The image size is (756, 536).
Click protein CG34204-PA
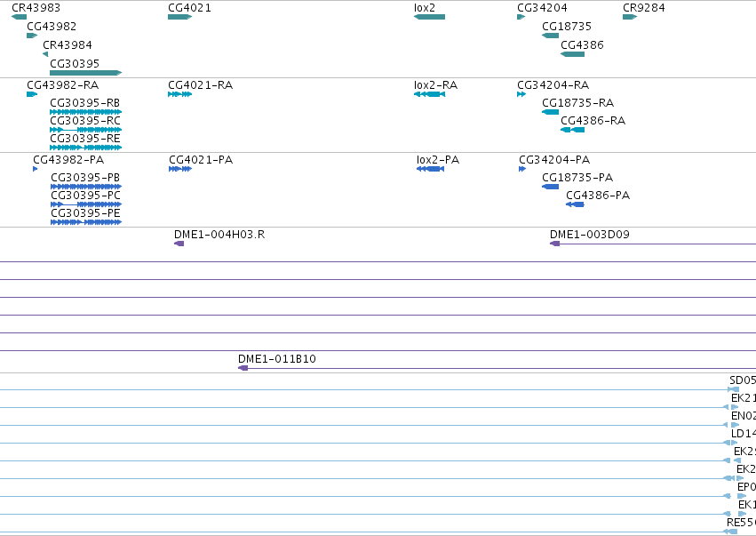[522, 169]
